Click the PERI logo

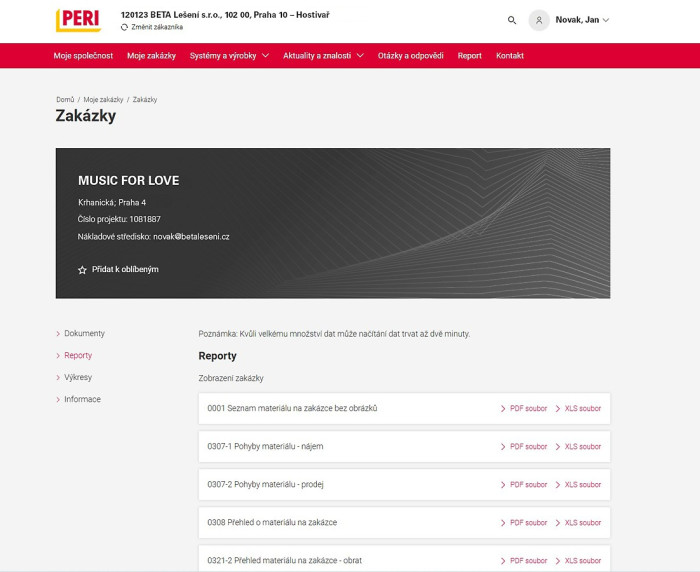pyautogui.click(x=77, y=20)
